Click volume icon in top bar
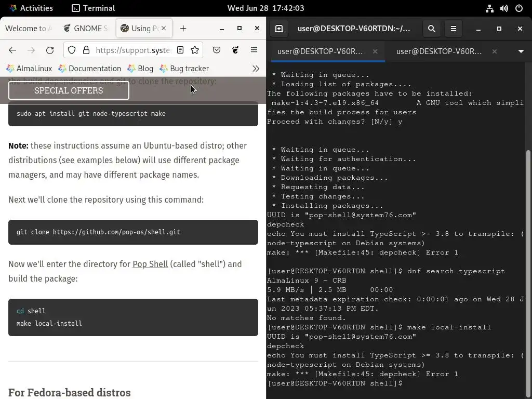 (x=504, y=8)
